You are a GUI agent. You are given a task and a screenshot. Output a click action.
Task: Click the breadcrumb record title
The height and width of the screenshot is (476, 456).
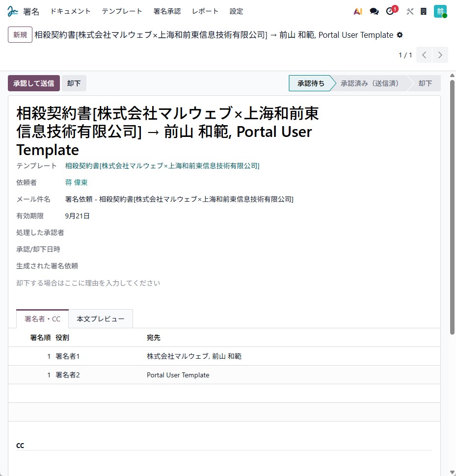[x=214, y=35]
